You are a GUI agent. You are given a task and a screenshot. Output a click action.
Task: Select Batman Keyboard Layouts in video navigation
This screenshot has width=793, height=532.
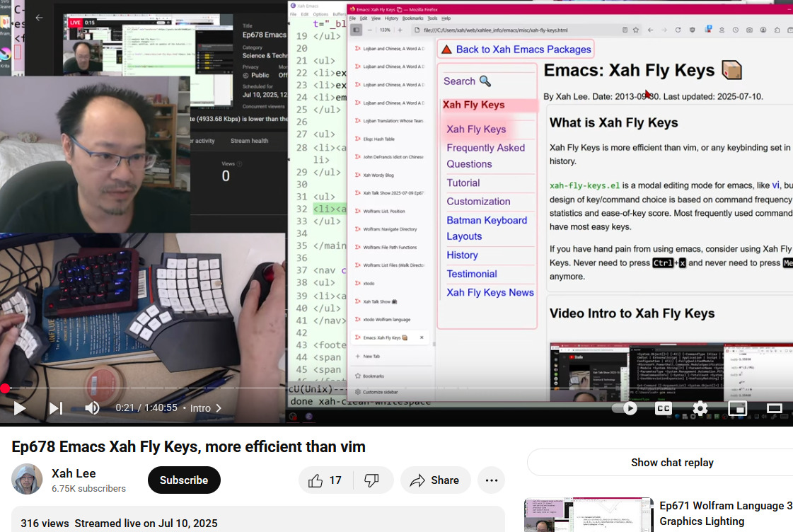pyautogui.click(x=487, y=228)
